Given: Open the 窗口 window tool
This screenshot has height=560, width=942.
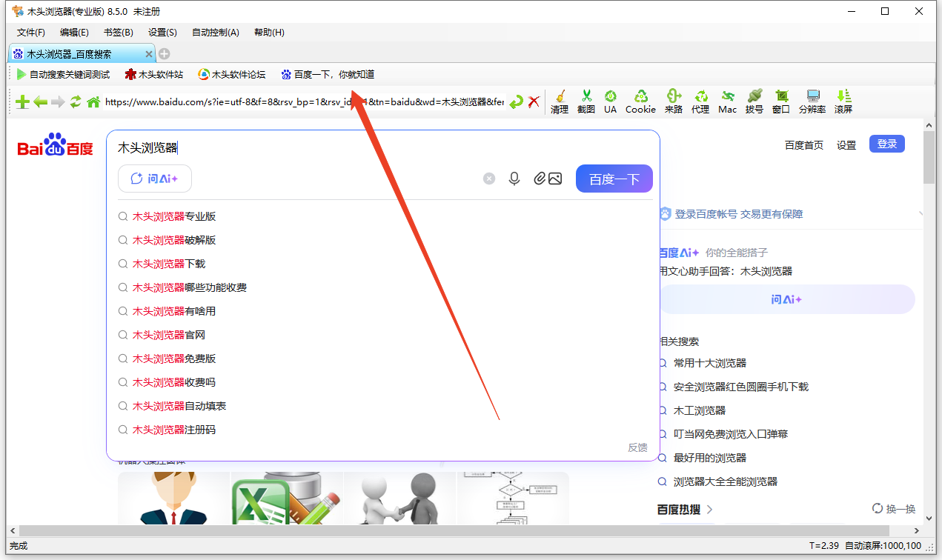Looking at the screenshot, I should click(x=781, y=102).
